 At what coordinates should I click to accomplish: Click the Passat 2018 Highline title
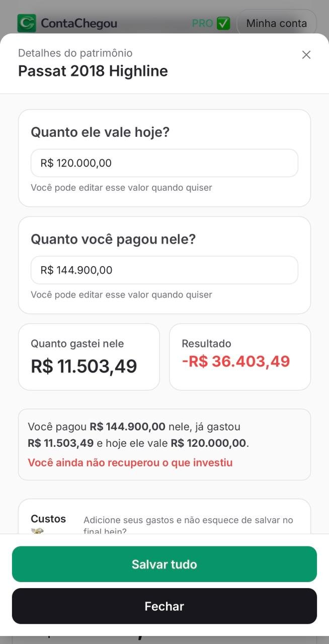93,70
